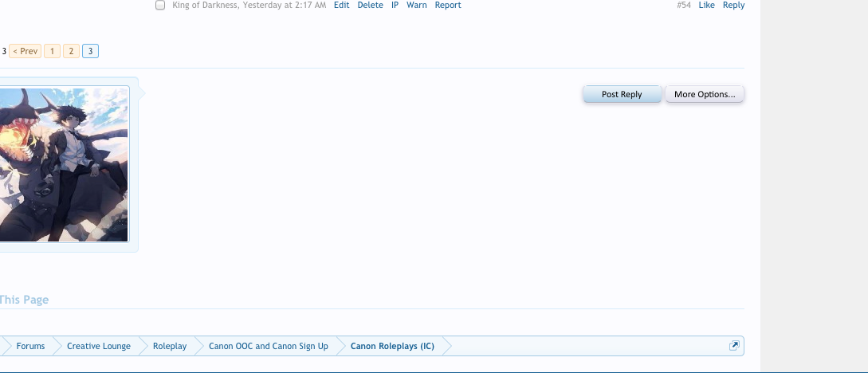Delete post #54

tap(371, 5)
